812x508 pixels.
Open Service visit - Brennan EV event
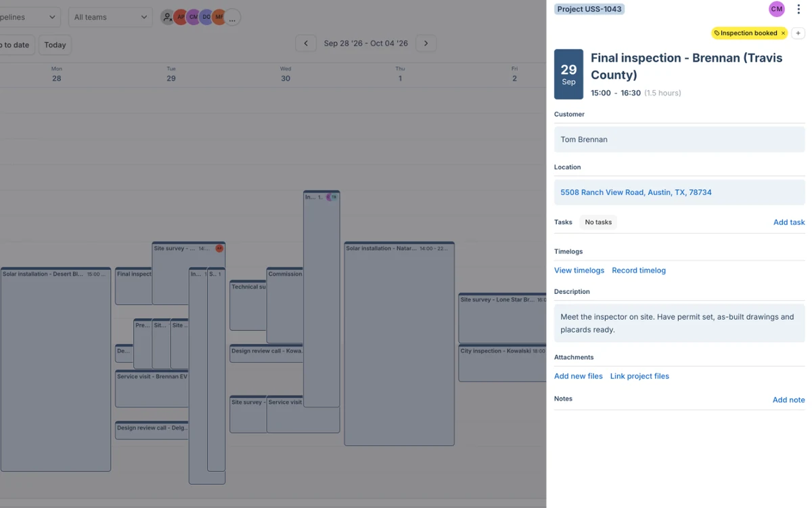(152, 389)
